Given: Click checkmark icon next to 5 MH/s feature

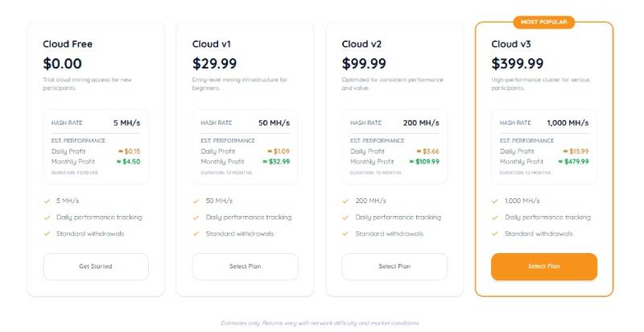Looking at the screenshot, I should [x=47, y=201].
